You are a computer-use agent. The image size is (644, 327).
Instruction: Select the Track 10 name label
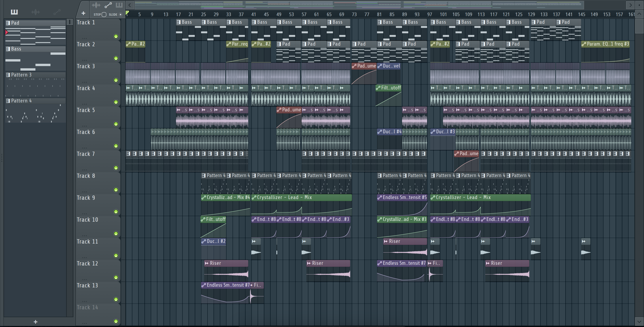pos(87,220)
